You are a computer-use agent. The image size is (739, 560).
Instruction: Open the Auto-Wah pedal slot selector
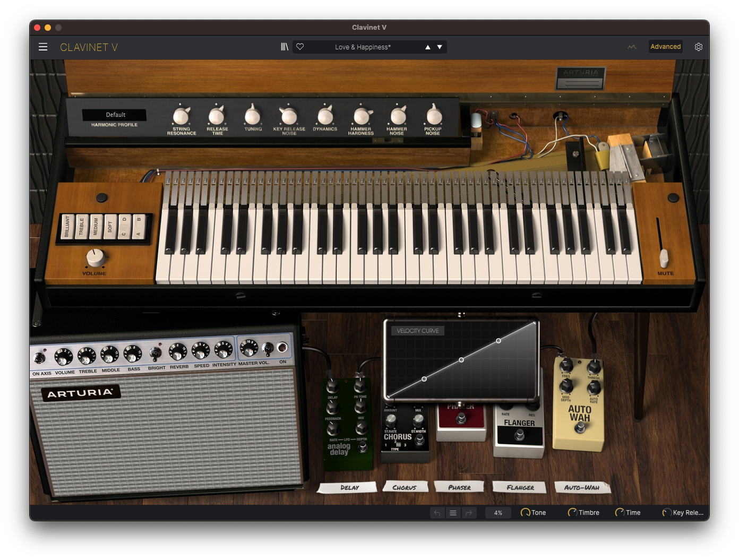(x=582, y=487)
